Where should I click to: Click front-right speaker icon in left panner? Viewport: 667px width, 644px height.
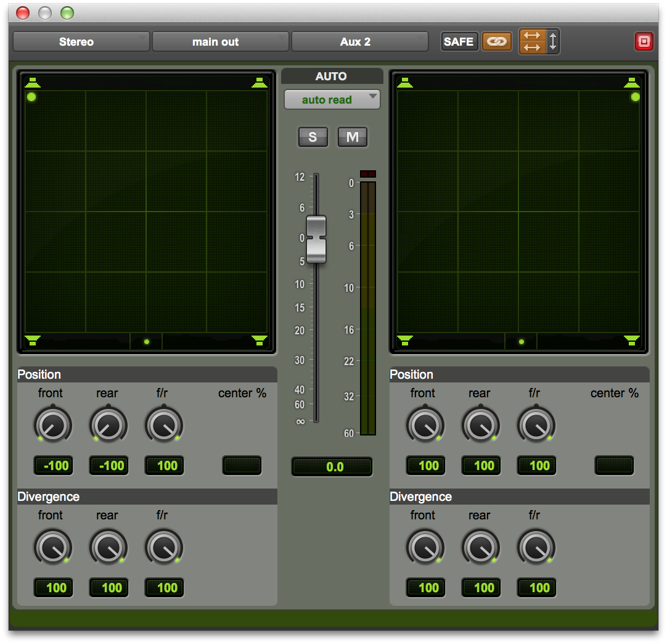click(260, 83)
